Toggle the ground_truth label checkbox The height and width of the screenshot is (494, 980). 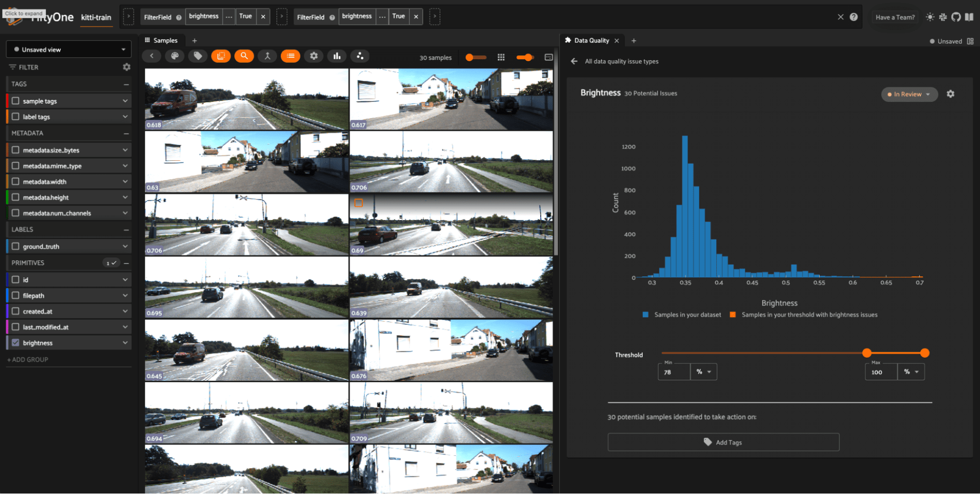[x=16, y=247]
